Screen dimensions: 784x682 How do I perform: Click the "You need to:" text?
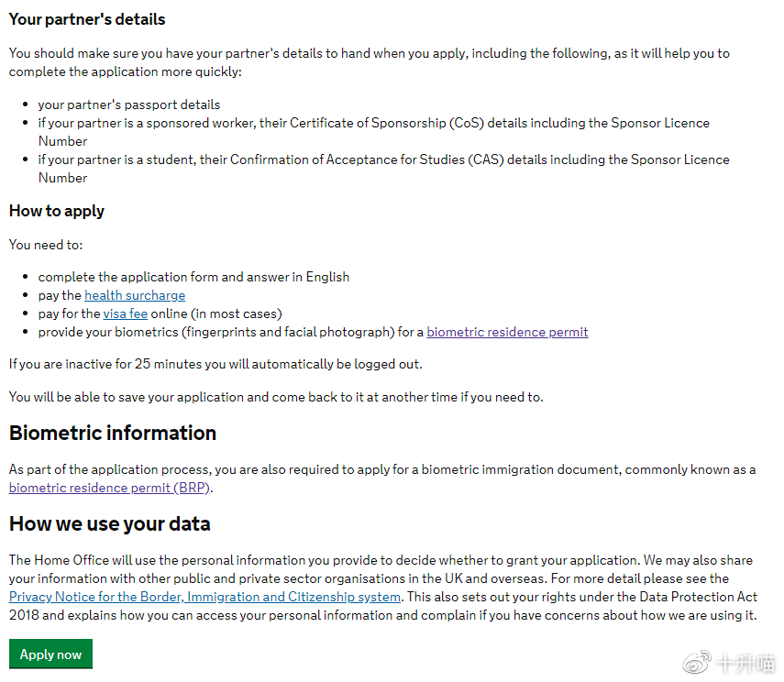click(x=46, y=245)
